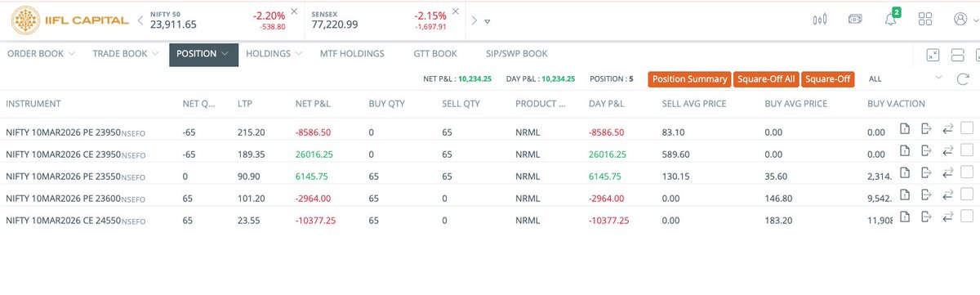Click the Square-Off All button

point(765,78)
